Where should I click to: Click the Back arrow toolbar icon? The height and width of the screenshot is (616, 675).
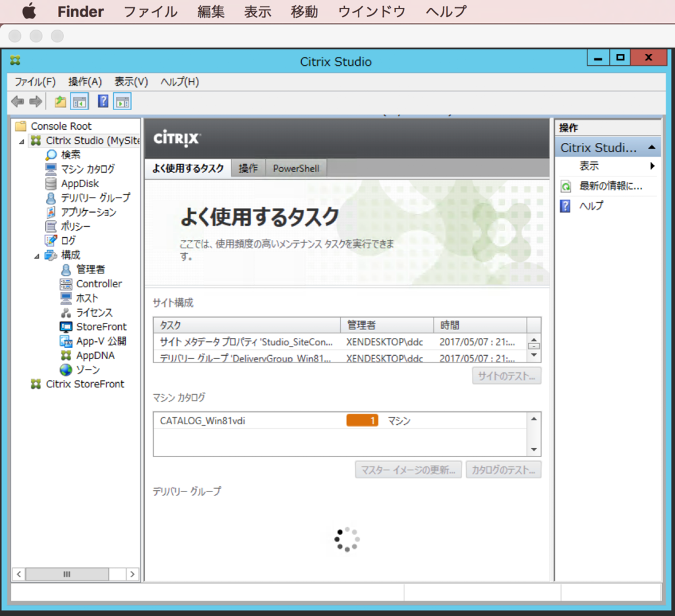tap(18, 102)
